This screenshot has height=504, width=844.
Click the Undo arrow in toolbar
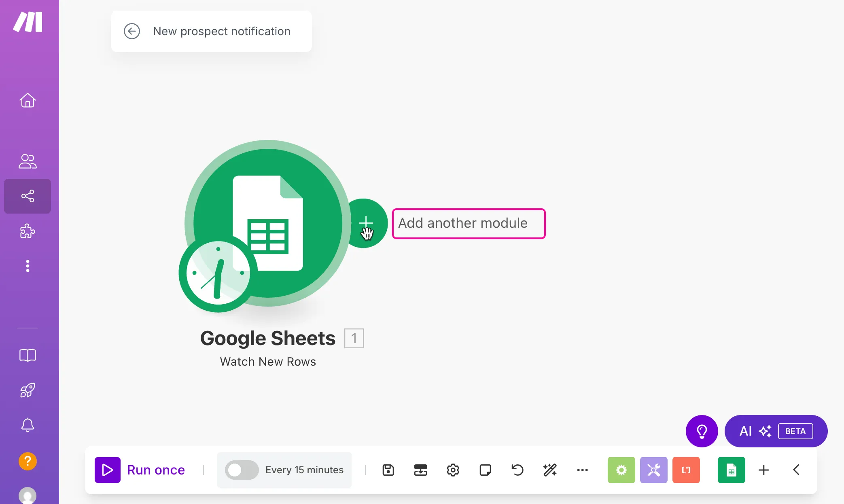(x=517, y=470)
